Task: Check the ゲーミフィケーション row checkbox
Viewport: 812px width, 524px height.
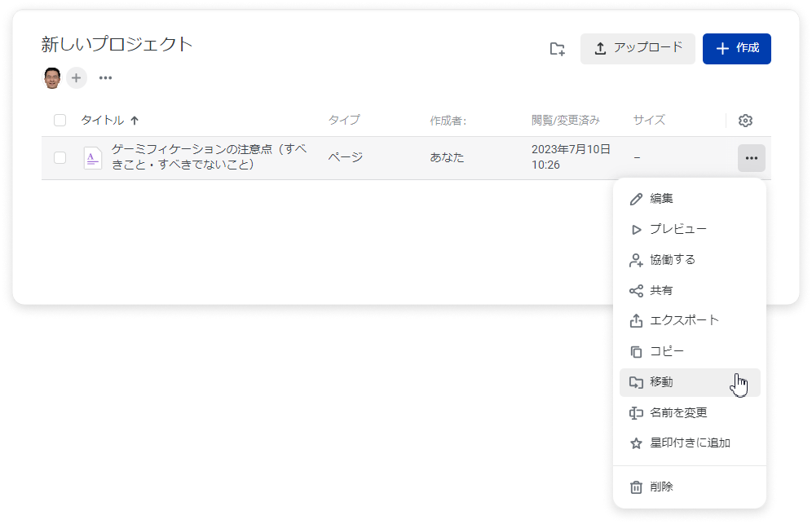Action: pos(60,157)
